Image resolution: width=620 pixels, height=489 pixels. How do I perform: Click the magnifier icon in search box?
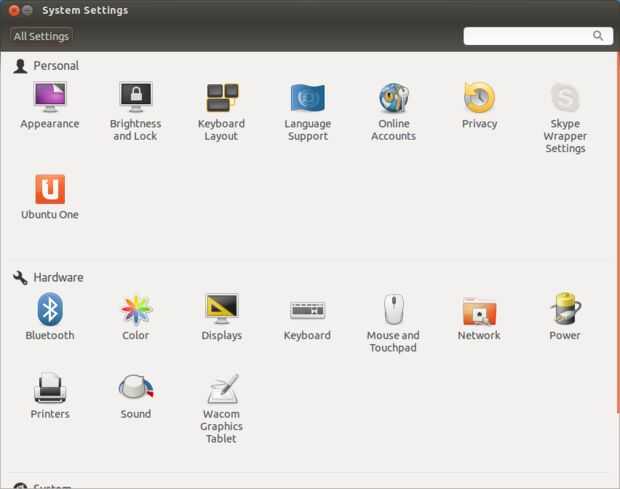[x=598, y=36]
